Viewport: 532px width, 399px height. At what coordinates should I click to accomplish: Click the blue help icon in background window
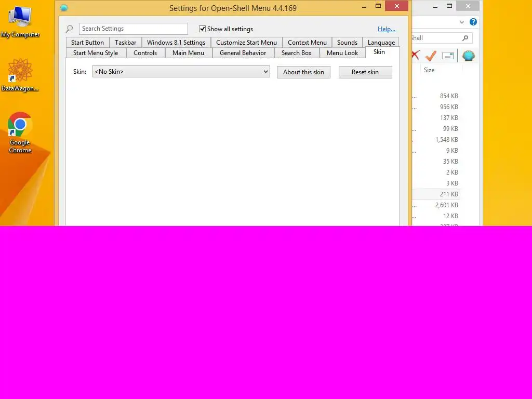473,22
